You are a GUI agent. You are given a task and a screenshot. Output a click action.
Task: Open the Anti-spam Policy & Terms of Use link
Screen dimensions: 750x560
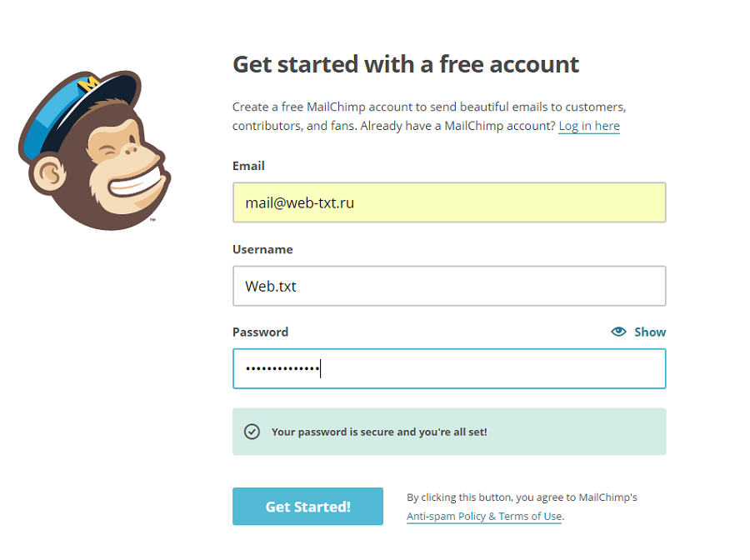point(484,516)
